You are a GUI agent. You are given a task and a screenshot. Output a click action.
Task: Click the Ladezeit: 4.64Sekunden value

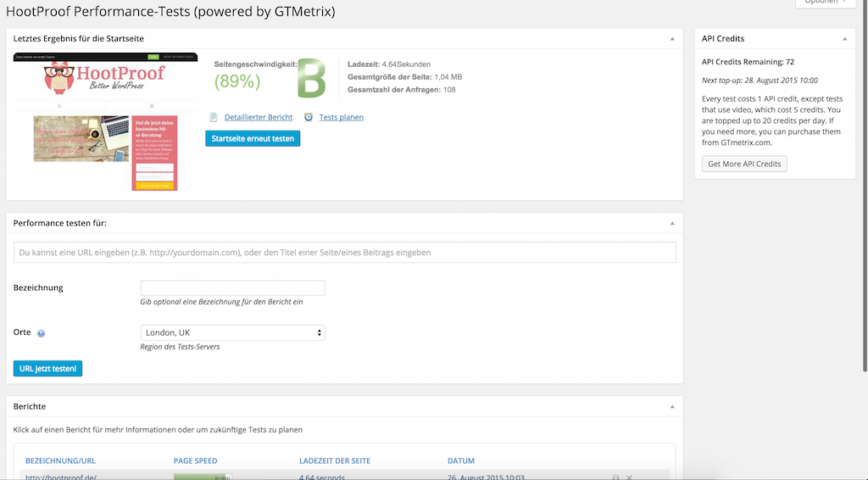(x=389, y=64)
